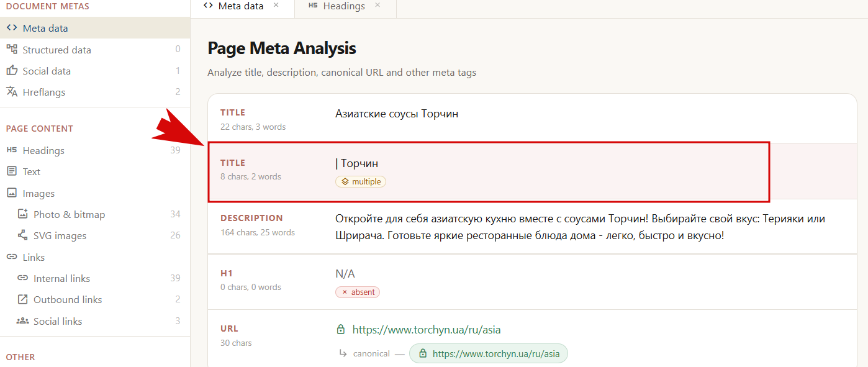Image resolution: width=868 pixels, height=367 pixels.
Task: Open Links section in the sidebar
Action: 95,257
